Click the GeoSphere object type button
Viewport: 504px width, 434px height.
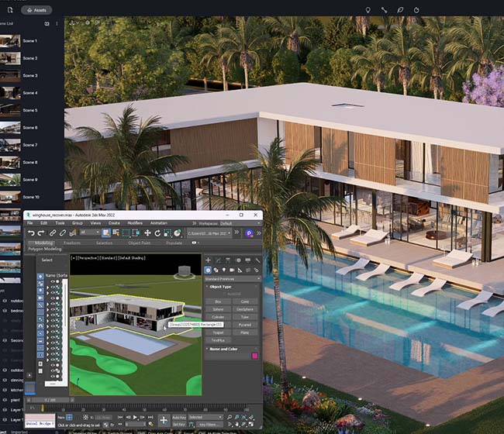pyautogui.click(x=244, y=309)
